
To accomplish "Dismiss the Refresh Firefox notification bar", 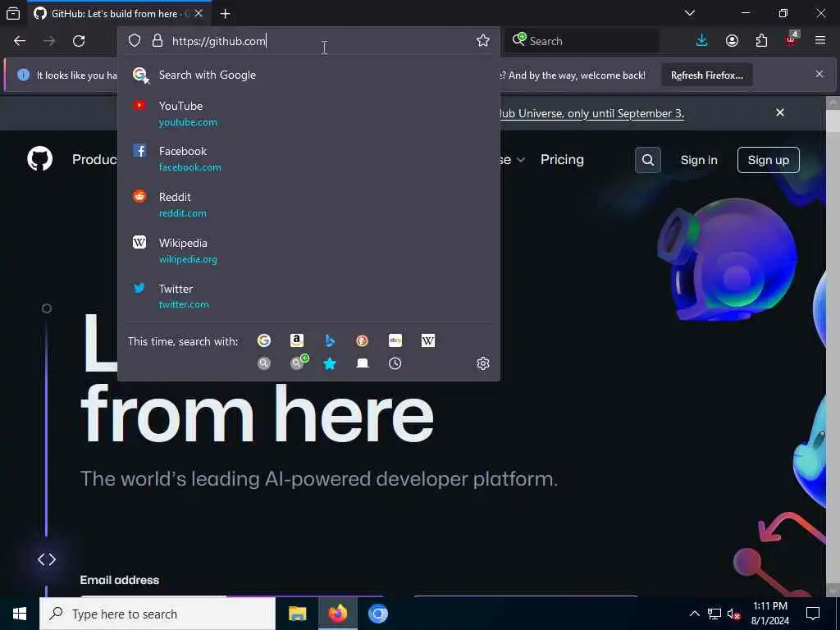I will (x=819, y=74).
